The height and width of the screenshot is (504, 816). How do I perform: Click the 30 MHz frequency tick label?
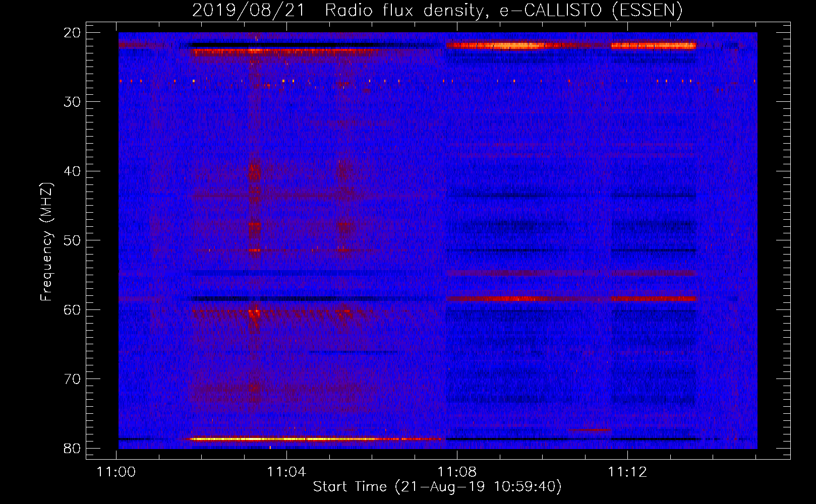(x=73, y=102)
